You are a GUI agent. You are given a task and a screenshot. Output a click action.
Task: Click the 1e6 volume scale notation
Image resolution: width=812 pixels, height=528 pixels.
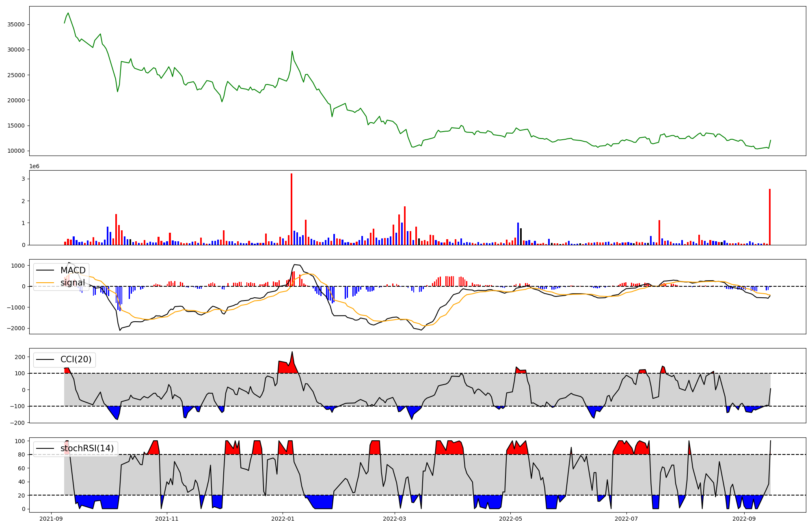click(x=35, y=167)
